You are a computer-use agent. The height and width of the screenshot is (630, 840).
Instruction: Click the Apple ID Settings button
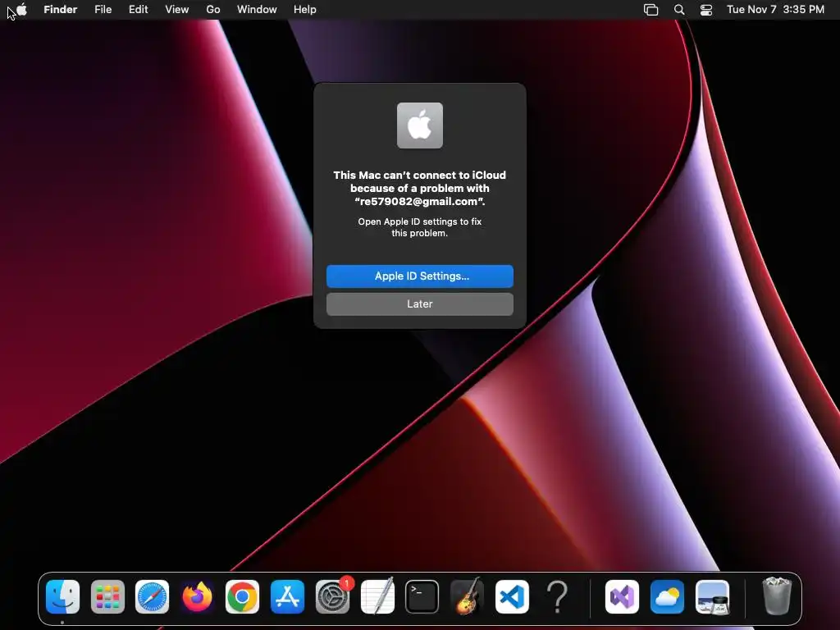tap(419, 276)
